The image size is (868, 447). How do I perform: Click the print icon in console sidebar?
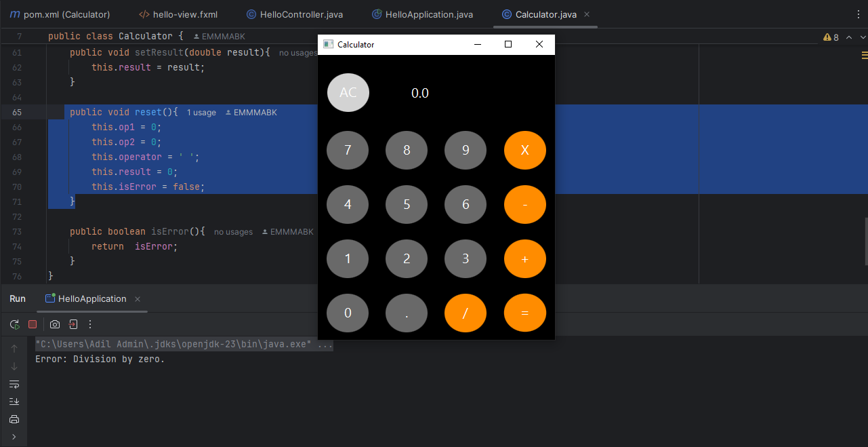point(14,419)
